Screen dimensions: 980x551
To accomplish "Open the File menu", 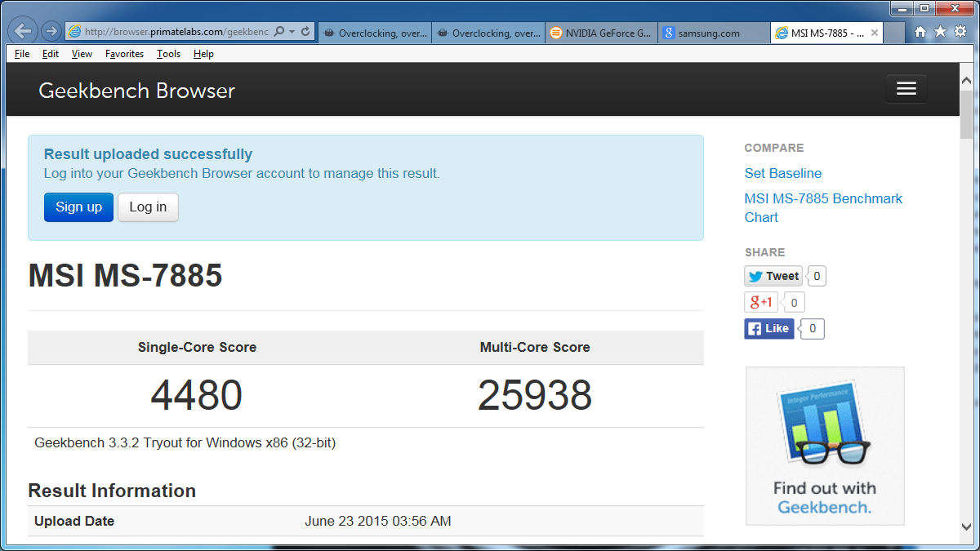I will pos(22,54).
